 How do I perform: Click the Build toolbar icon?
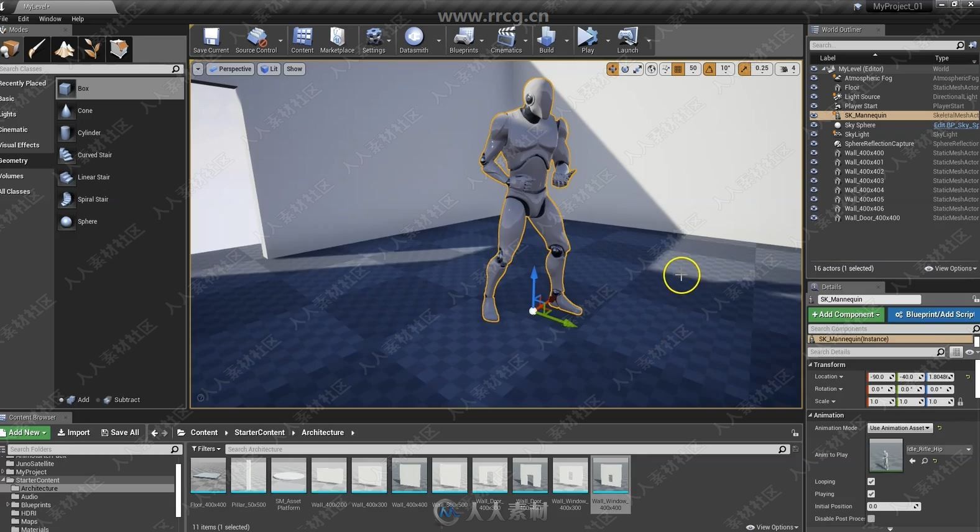(x=547, y=40)
